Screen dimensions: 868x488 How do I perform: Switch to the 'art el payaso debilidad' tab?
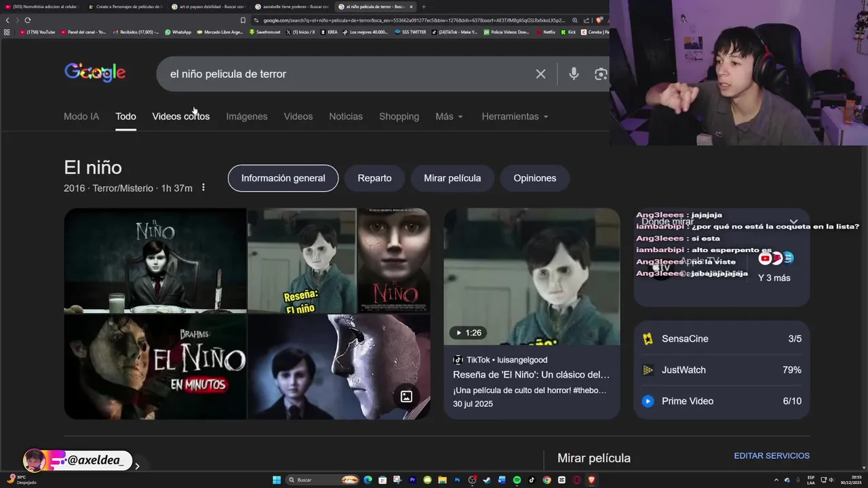208,7
